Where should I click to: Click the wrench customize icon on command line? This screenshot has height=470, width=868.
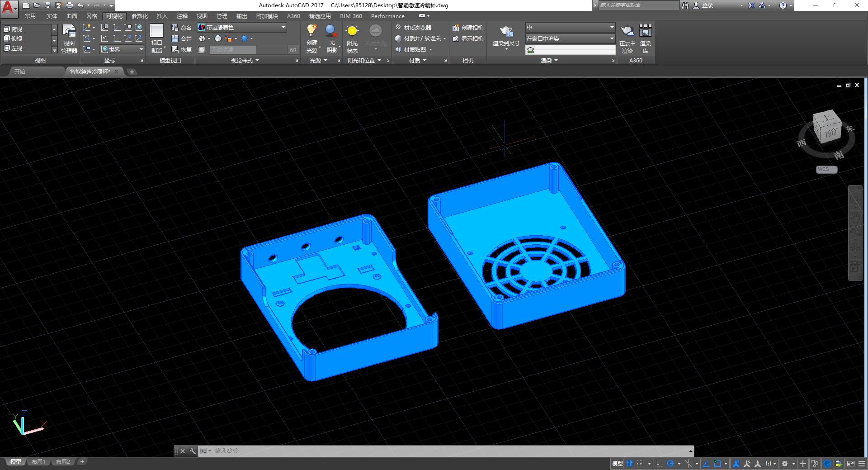pyautogui.click(x=193, y=451)
